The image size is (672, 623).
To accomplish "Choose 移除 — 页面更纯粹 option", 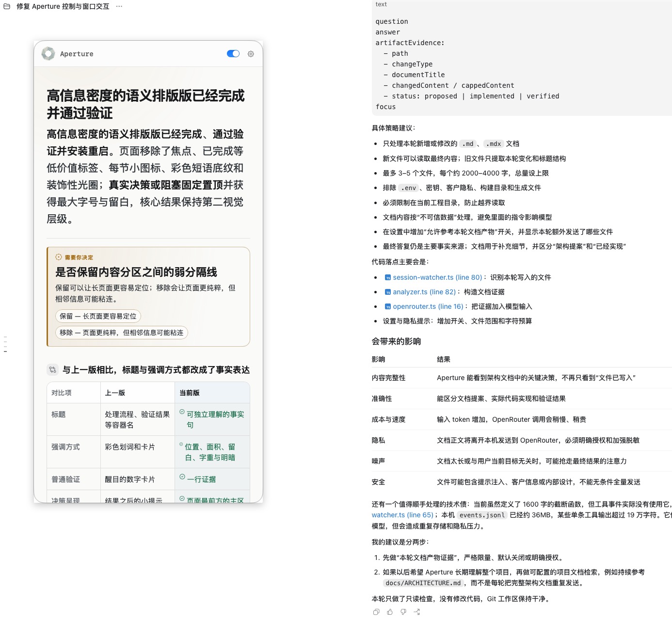I will [x=121, y=333].
